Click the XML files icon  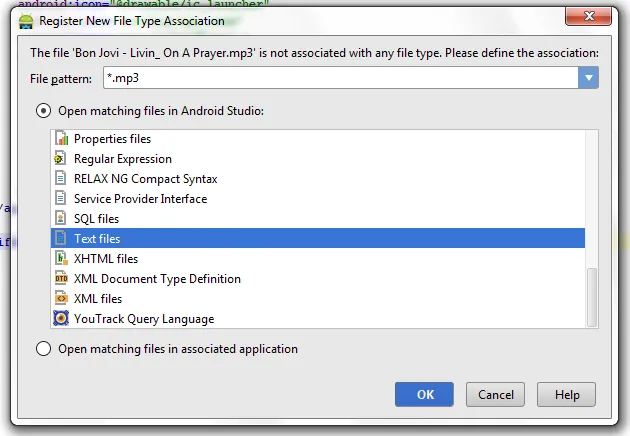point(61,299)
